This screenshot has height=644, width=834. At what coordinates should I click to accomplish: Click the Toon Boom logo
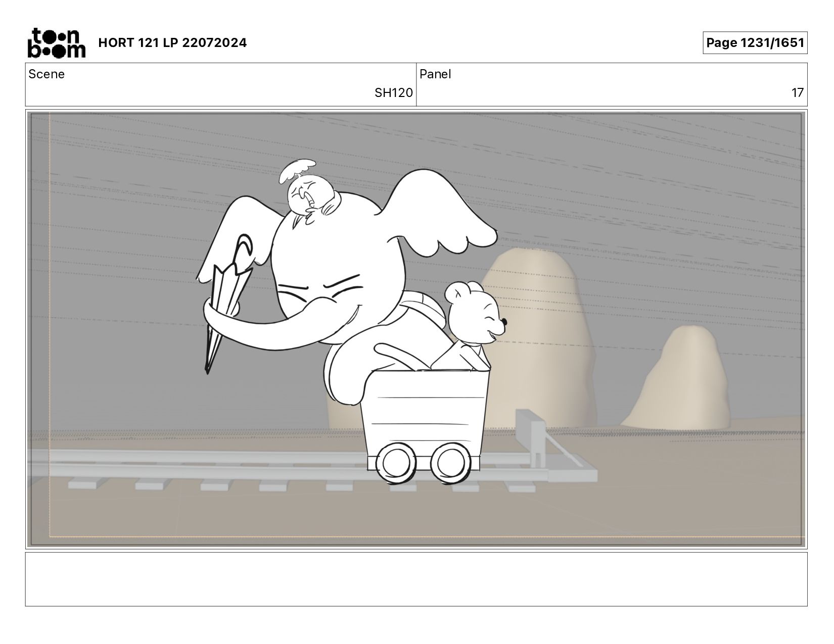pyautogui.click(x=56, y=43)
